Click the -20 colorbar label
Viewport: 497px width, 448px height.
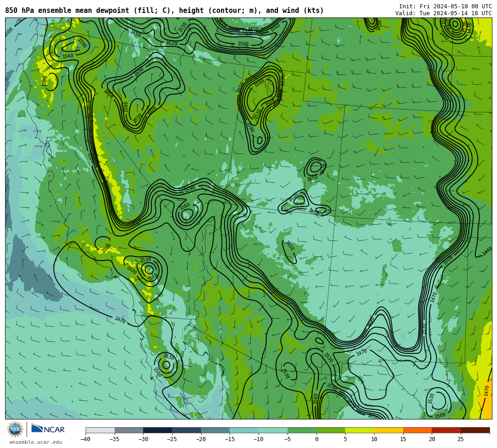coord(201,439)
